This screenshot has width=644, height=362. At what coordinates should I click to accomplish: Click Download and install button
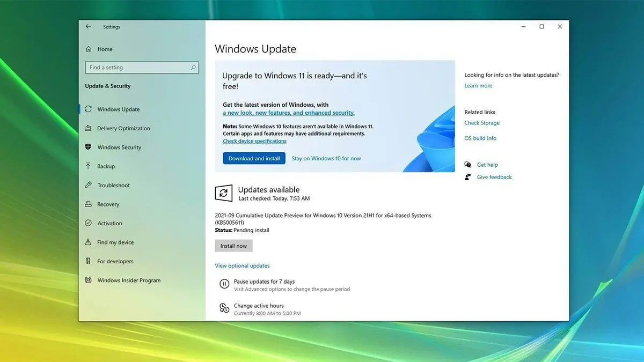[x=254, y=158]
